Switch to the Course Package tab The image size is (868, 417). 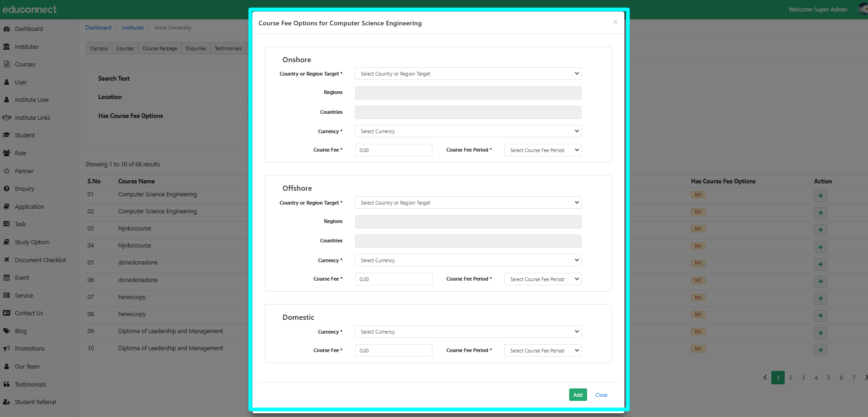pos(160,48)
